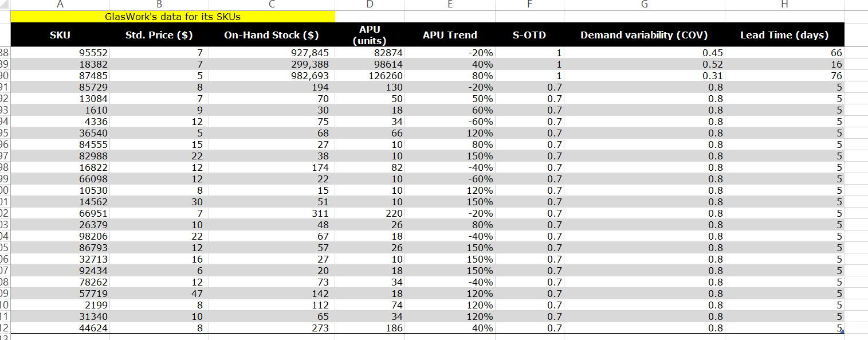Click the Demand variability (COV) header
This screenshot has width=868, height=340.
(x=645, y=35)
